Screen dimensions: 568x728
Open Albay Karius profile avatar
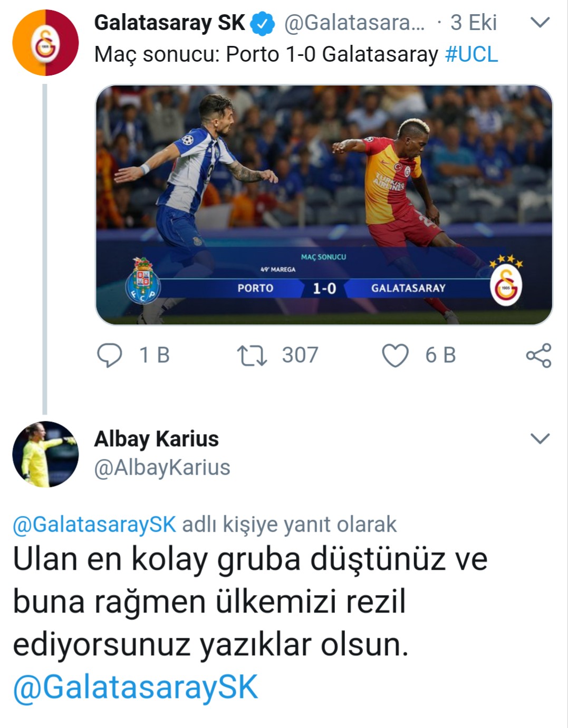[x=45, y=454]
